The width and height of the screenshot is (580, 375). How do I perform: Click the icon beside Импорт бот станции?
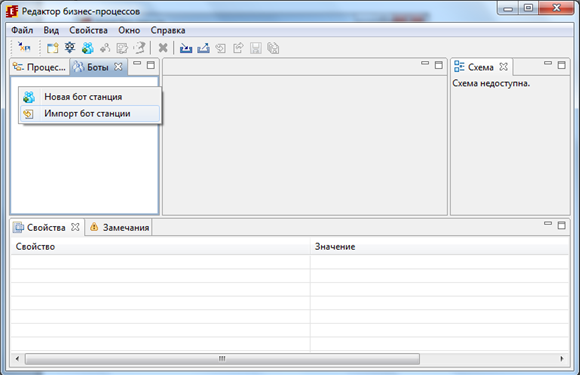[29, 114]
